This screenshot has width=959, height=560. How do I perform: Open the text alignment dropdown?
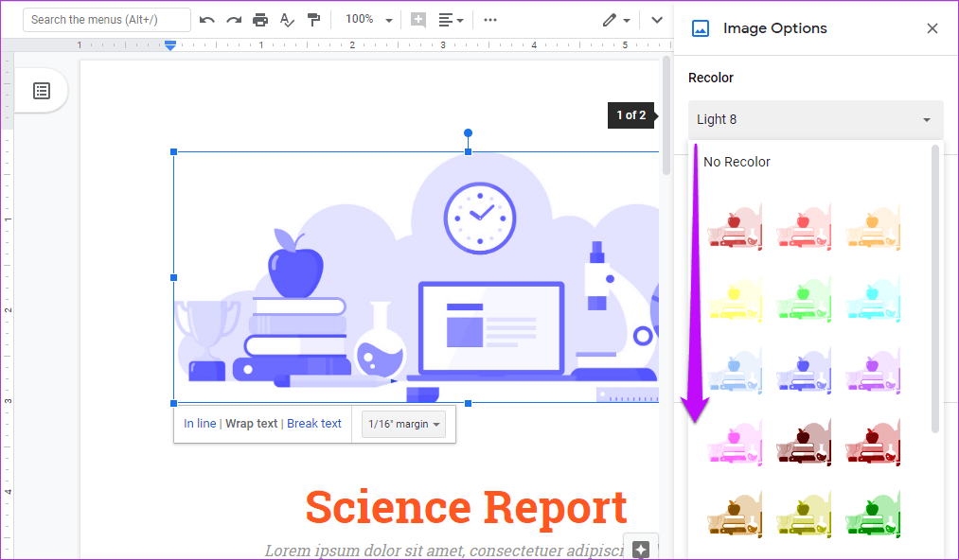(451, 20)
